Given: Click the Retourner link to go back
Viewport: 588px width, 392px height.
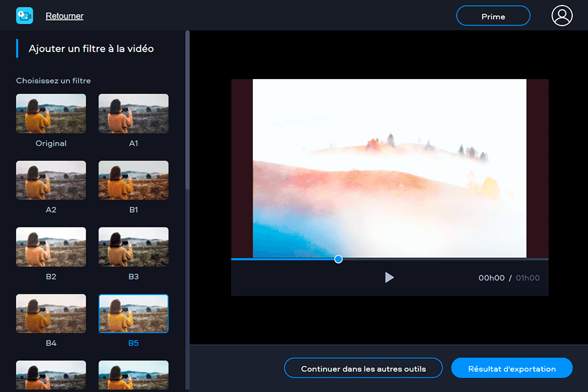Looking at the screenshot, I should coord(64,15).
